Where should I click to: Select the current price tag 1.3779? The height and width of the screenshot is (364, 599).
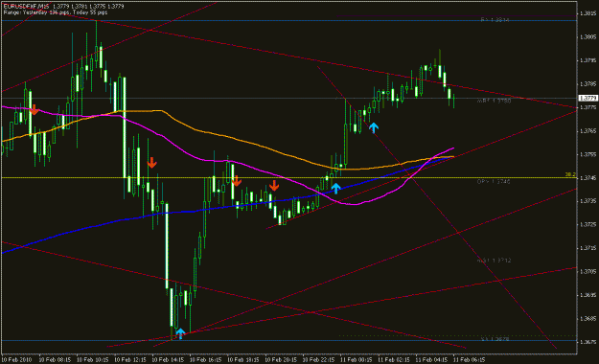point(587,98)
